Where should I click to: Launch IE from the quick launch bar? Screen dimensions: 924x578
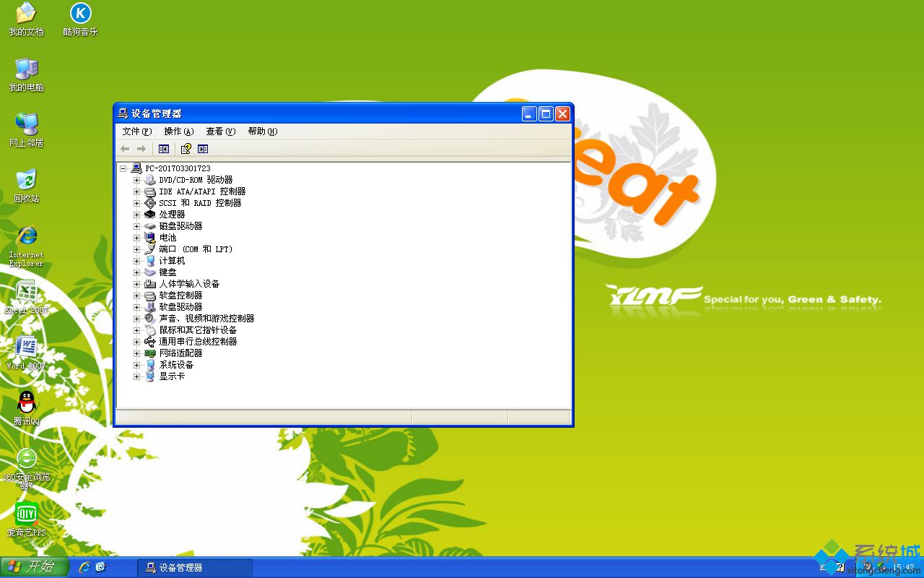84,567
